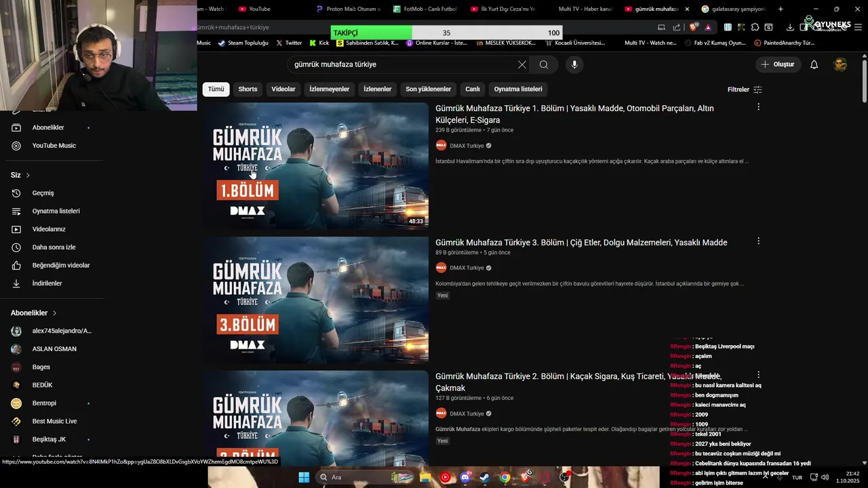Open options menu for 1. Bölüm video
The width and height of the screenshot is (868, 488).
click(x=758, y=106)
